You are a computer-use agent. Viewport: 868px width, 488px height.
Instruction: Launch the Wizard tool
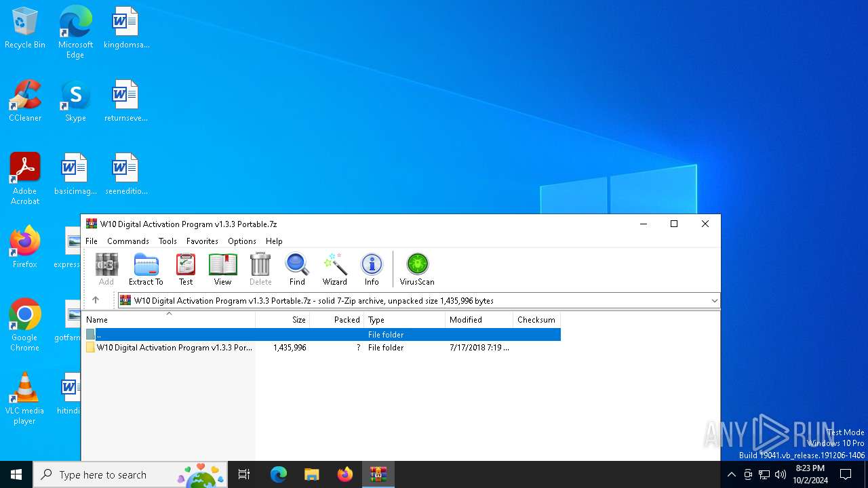pyautogui.click(x=334, y=269)
